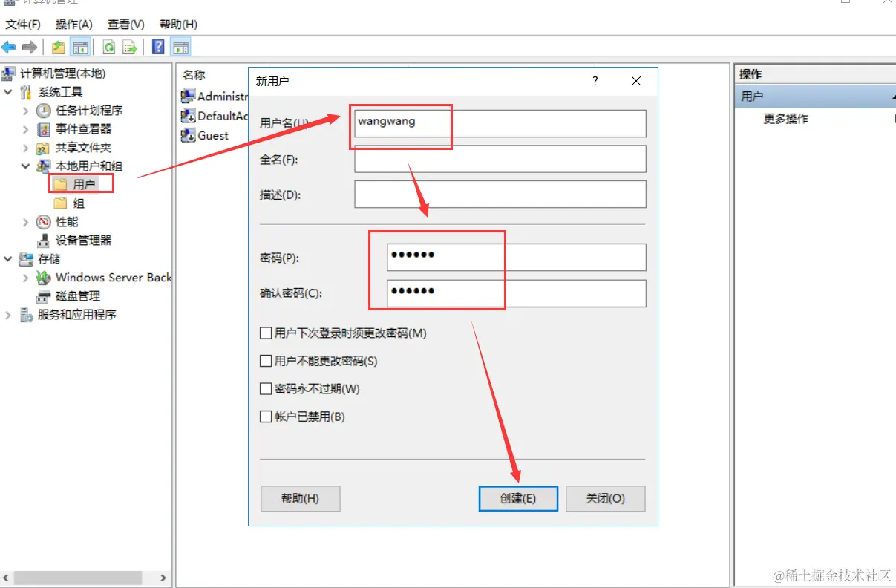Image resolution: width=896 pixels, height=588 pixels.
Task: Select 计算机管理(本地) root node
Action: (63, 73)
